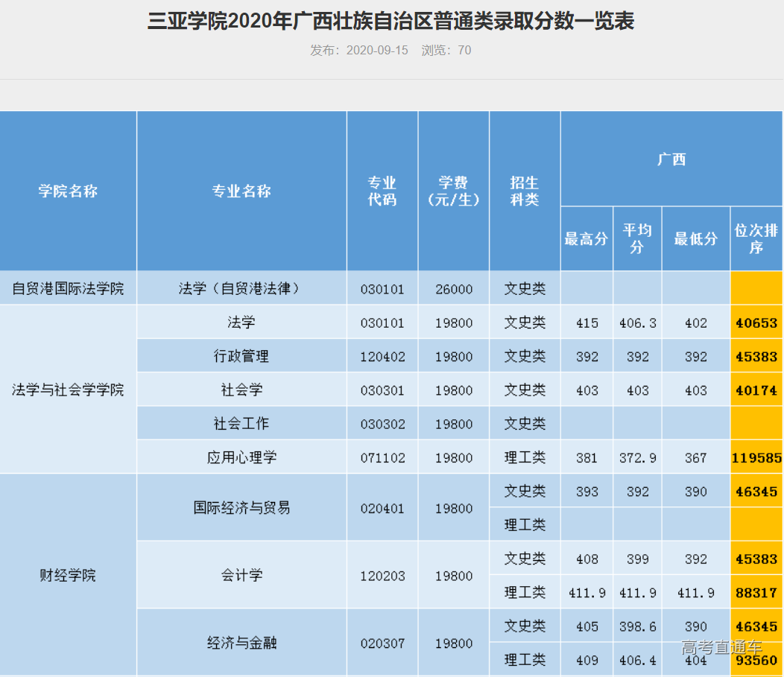Select the 专业名称 column header
The image size is (784, 677).
point(241,191)
